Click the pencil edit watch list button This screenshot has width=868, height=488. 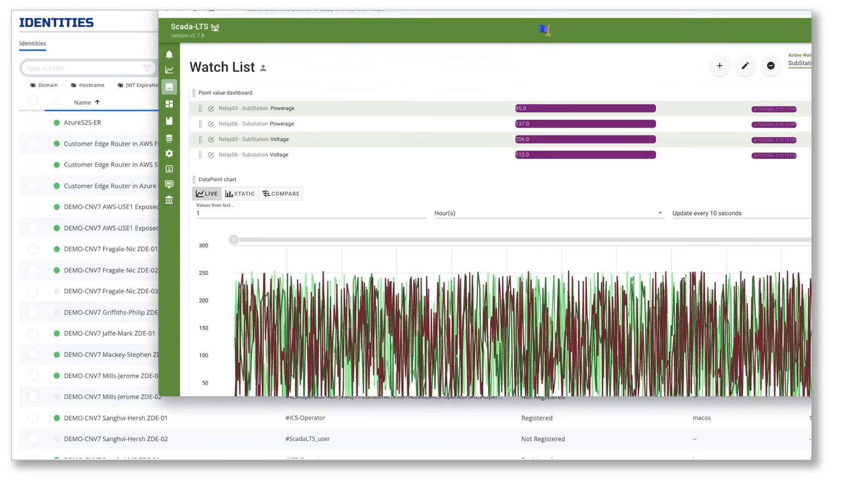745,66
